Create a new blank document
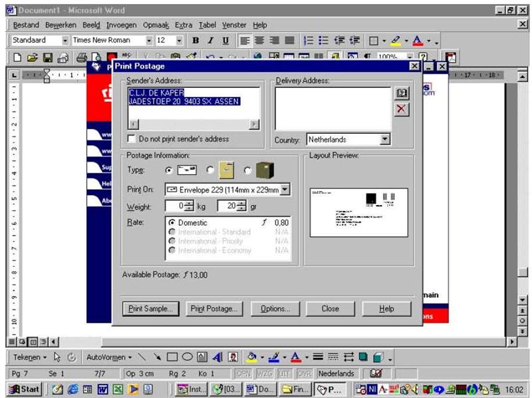 pos(17,57)
